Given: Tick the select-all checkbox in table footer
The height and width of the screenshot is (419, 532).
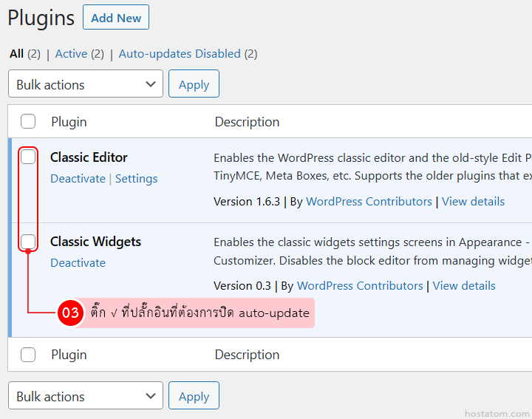Looking at the screenshot, I should pyautogui.click(x=28, y=355).
